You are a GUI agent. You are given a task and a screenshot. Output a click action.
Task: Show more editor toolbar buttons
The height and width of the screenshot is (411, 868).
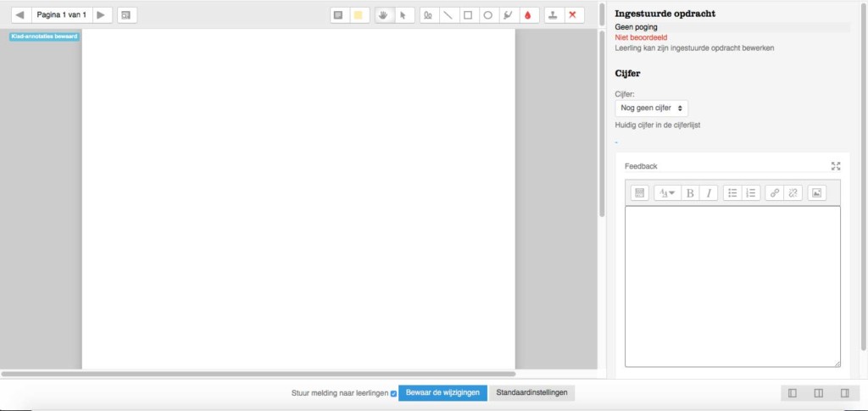[639, 193]
